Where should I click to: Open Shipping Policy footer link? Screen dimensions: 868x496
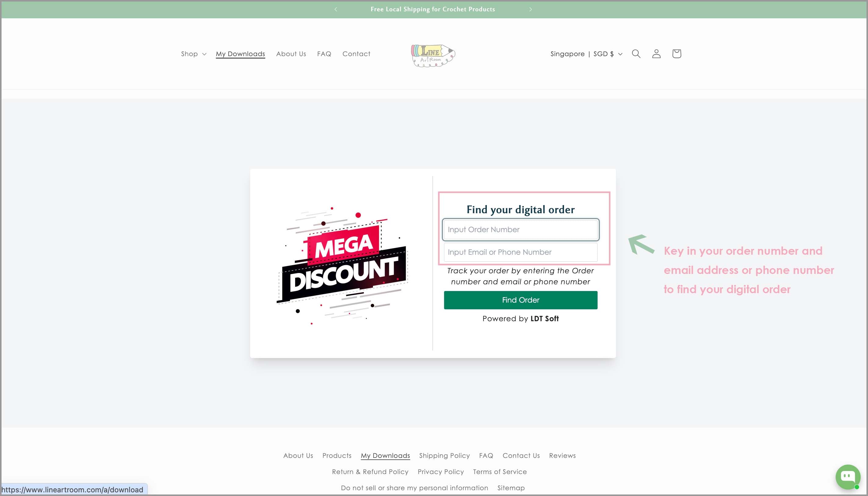coord(444,455)
